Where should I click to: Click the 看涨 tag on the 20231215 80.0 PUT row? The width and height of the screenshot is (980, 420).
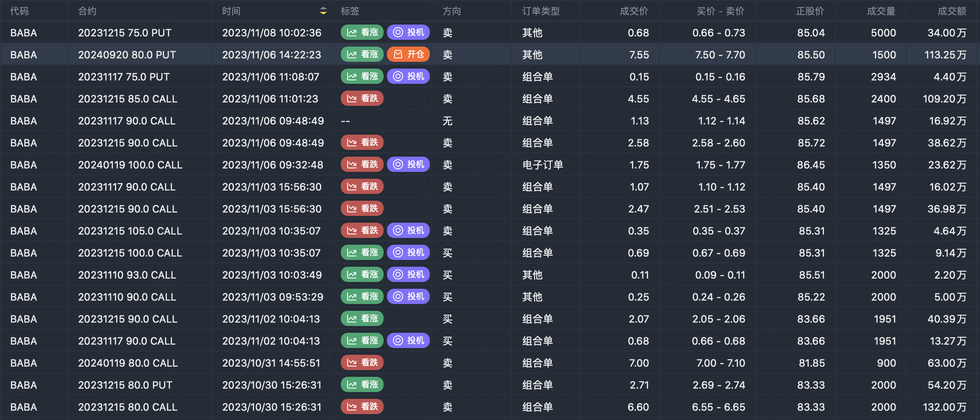pos(362,384)
